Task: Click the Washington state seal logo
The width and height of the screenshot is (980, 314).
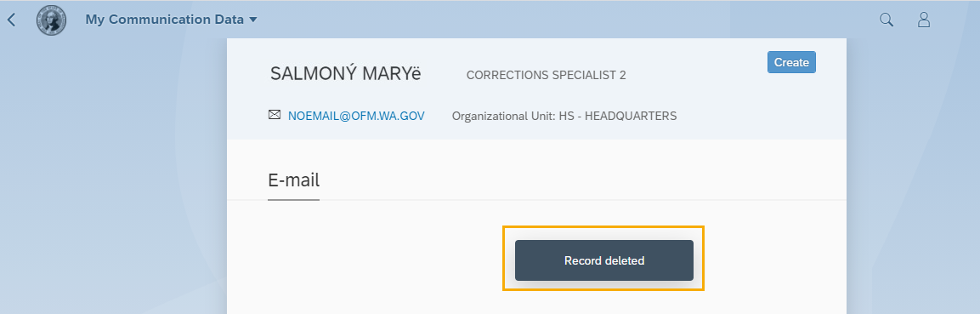Action: point(51,20)
